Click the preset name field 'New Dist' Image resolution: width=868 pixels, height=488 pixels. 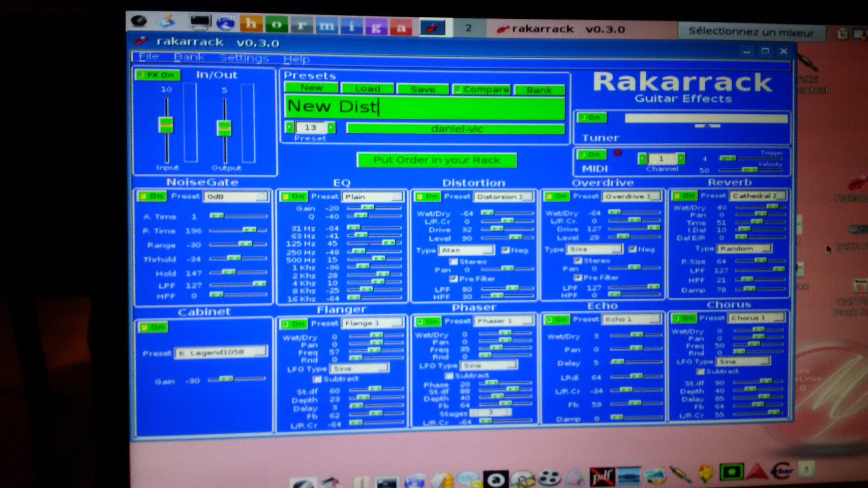pyautogui.click(x=424, y=107)
